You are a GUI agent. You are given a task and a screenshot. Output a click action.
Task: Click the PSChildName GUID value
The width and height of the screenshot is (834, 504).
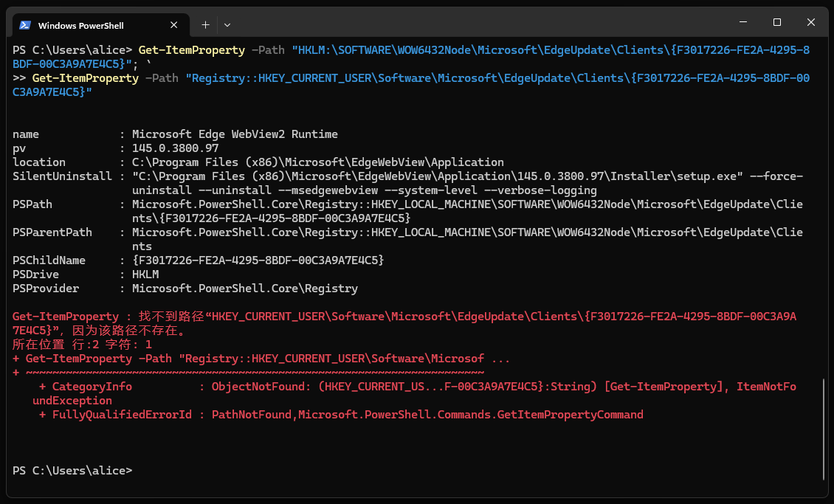258,260
